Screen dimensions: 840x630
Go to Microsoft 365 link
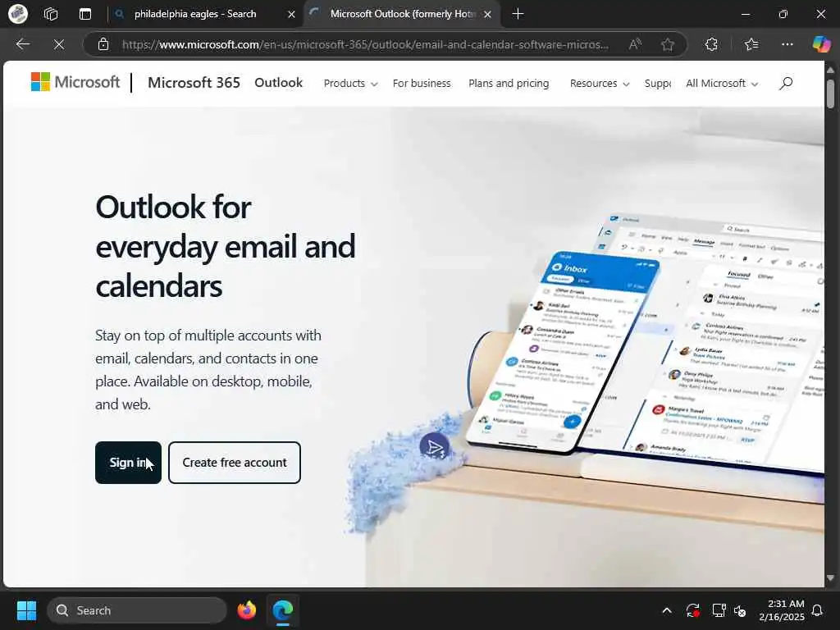(x=194, y=83)
